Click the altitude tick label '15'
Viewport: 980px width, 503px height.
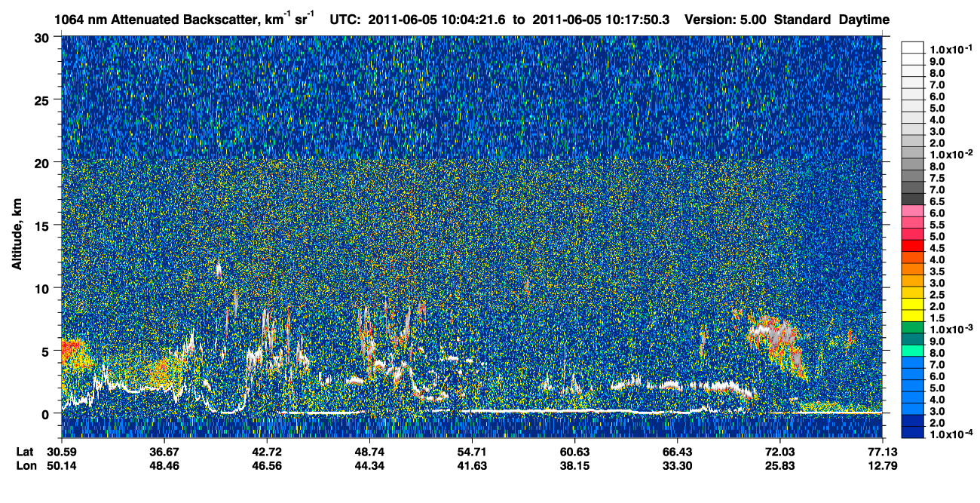pos(44,225)
